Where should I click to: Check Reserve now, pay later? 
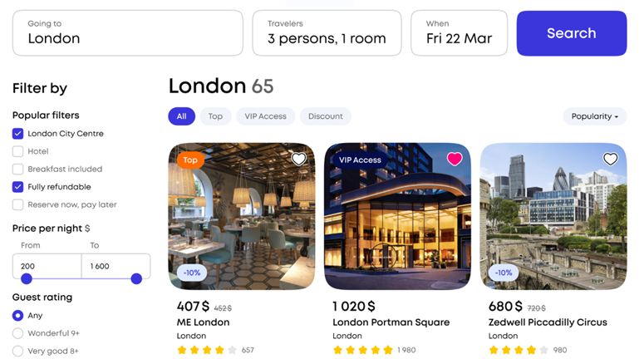(17, 204)
